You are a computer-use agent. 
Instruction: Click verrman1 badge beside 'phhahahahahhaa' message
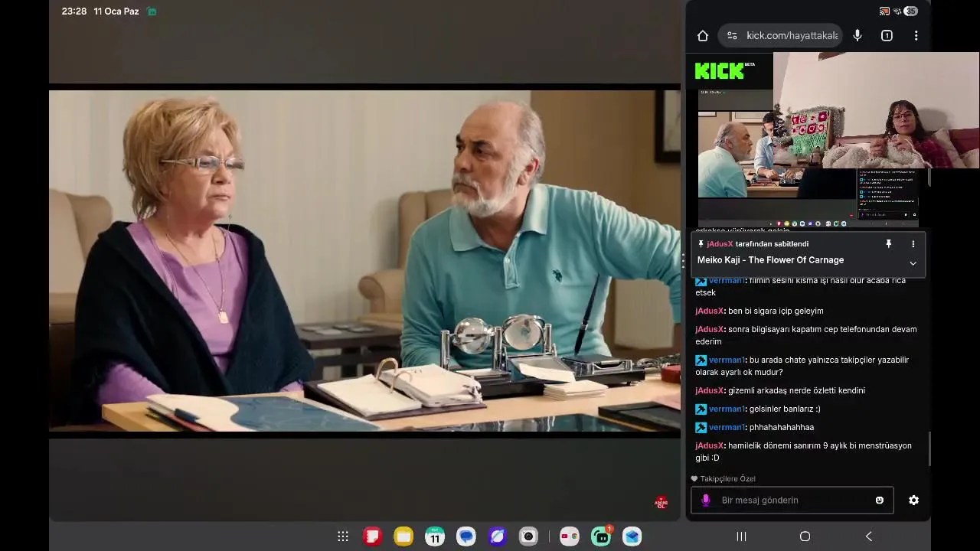701,427
